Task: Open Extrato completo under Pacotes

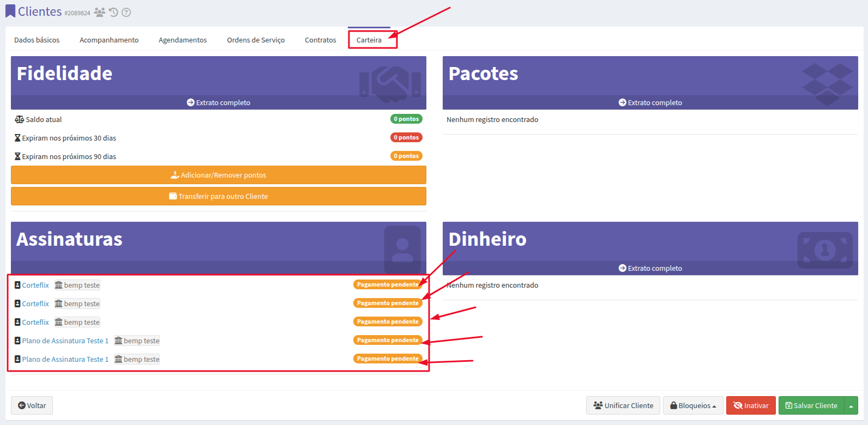Action: [650, 102]
